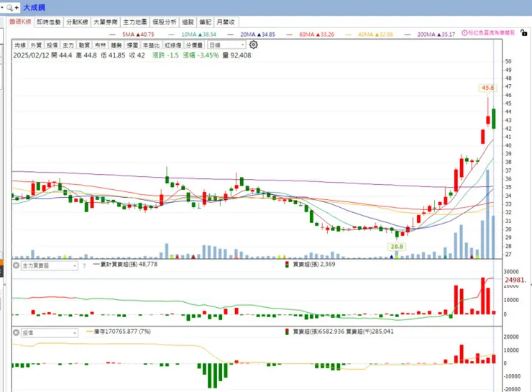Toggle the 投信 overlay button in toolbar
Screen dimensions: 532x392
click(x=52, y=45)
